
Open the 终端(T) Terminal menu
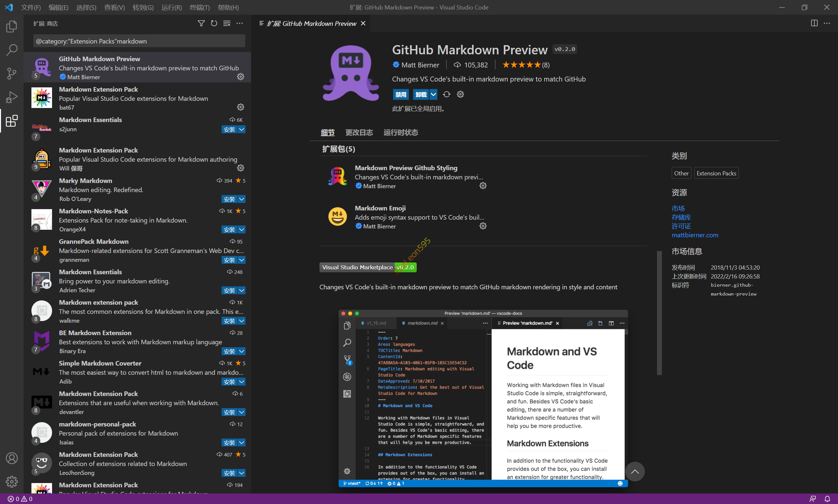point(199,8)
